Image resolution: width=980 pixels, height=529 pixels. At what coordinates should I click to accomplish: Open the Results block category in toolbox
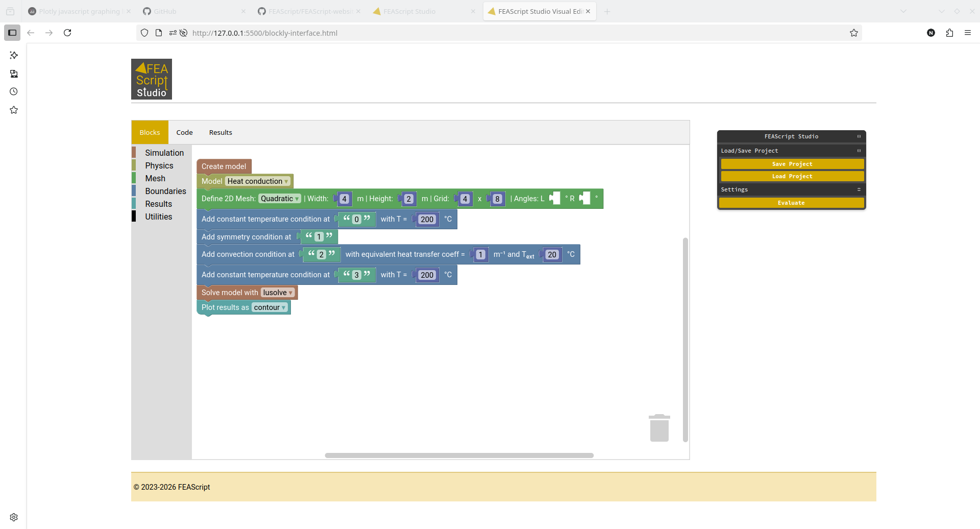click(158, 204)
